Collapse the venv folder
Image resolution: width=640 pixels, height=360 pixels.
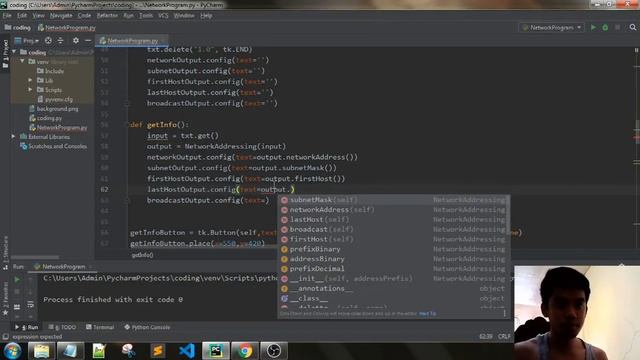(x=22, y=61)
